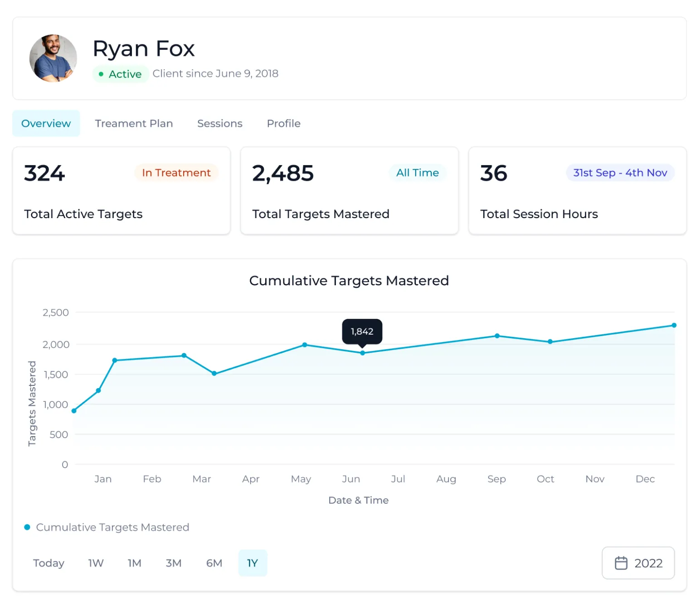Set chart range to 6M
The width and height of the screenshot is (700, 604).
214,563
